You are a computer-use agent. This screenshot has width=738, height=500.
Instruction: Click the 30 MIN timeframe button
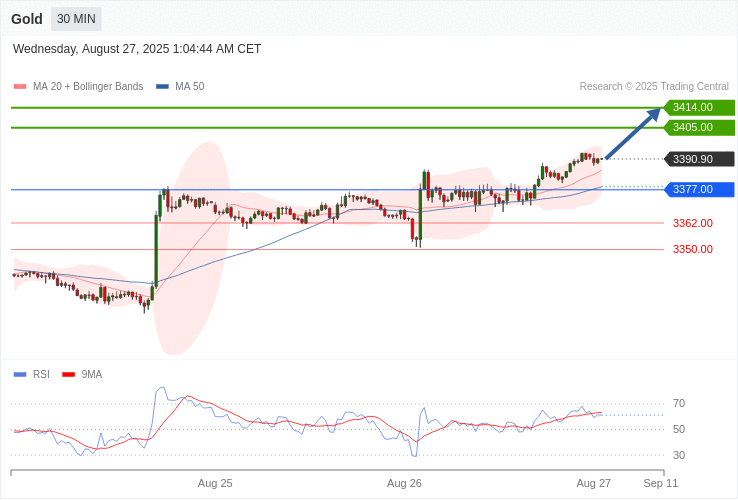pyautogui.click(x=76, y=19)
